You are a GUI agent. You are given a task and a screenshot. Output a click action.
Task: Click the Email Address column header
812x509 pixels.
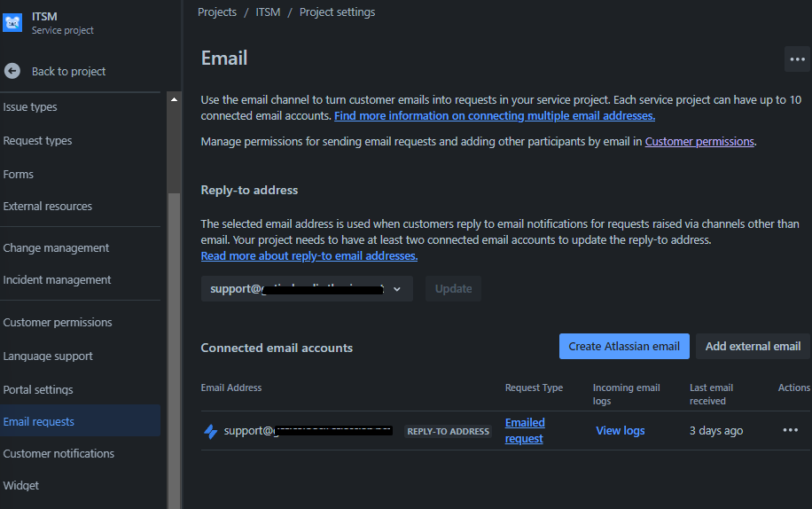click(x=231, y=388)
